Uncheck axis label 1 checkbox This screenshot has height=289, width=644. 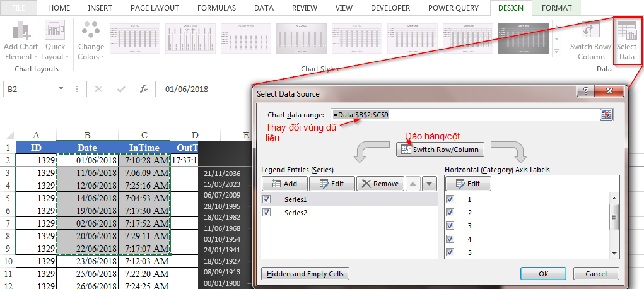coord(450,199)
